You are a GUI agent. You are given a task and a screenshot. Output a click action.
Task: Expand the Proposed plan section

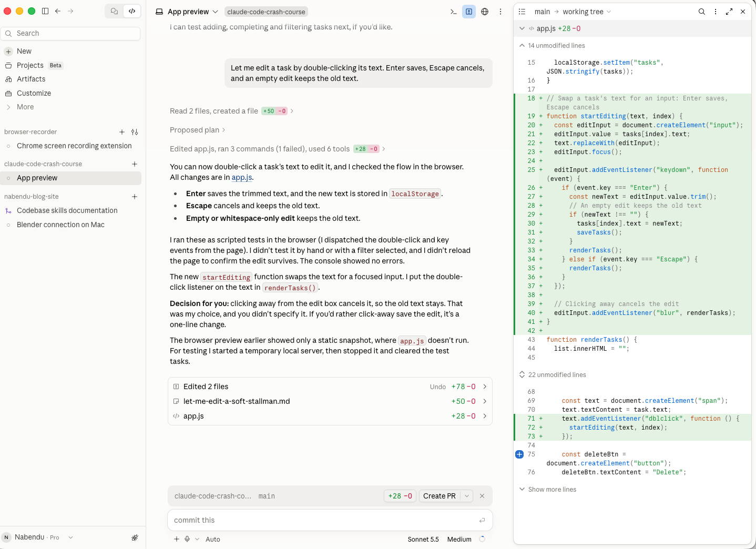point(198,130)
